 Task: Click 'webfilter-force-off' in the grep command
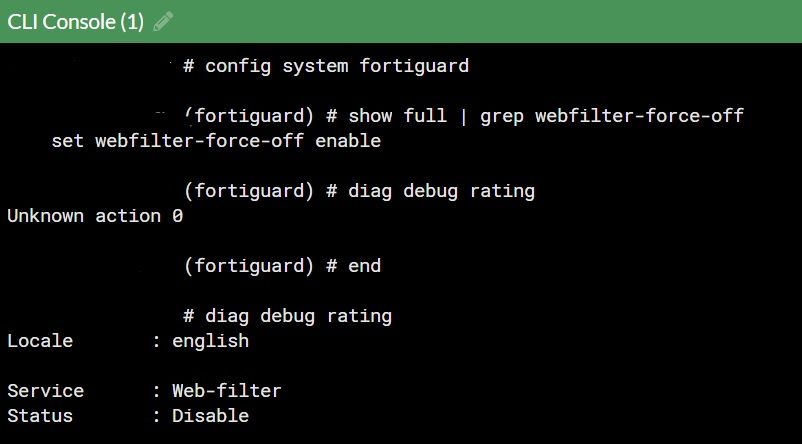point(639,116)
